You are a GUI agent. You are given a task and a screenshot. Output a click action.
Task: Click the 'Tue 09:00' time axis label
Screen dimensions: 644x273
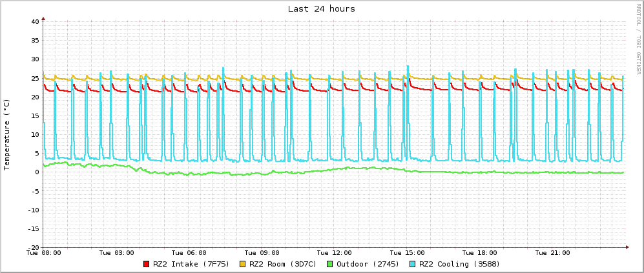(x=261, y=253)
